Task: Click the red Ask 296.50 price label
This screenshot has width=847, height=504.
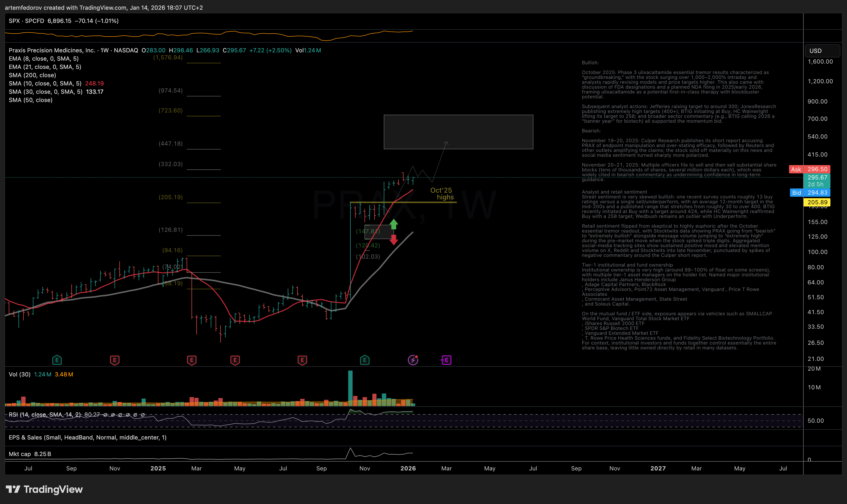Action: click(810, 169)
